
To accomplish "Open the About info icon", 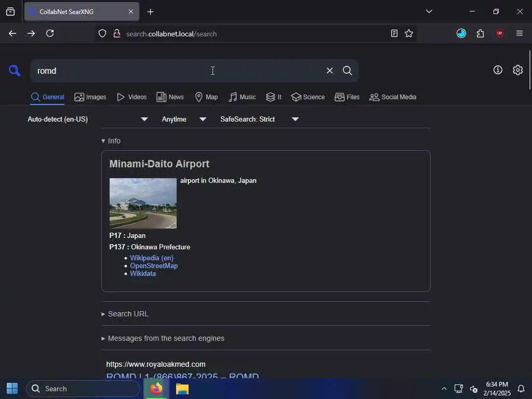I will [498, 70].
